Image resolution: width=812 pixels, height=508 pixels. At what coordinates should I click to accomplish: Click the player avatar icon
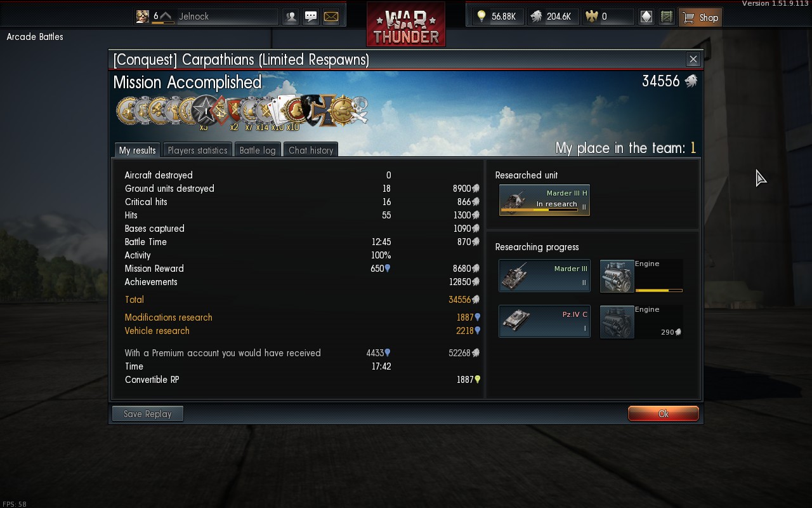143,17
